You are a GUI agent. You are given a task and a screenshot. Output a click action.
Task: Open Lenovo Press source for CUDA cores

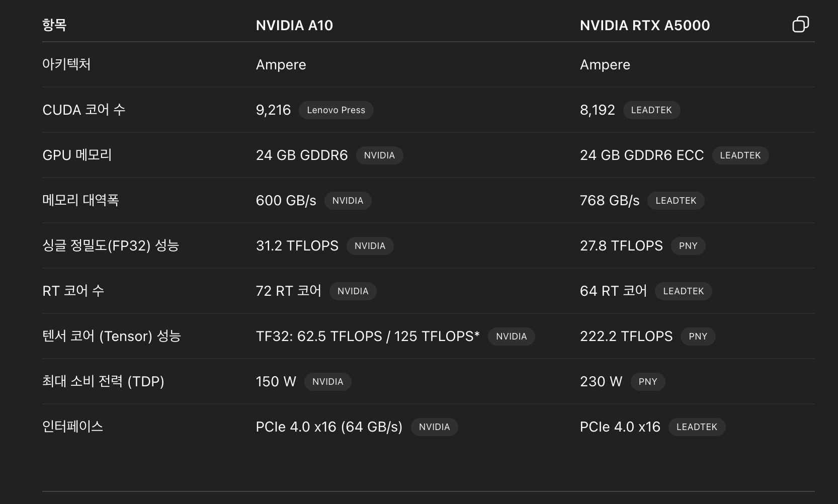tap(336, 110)
